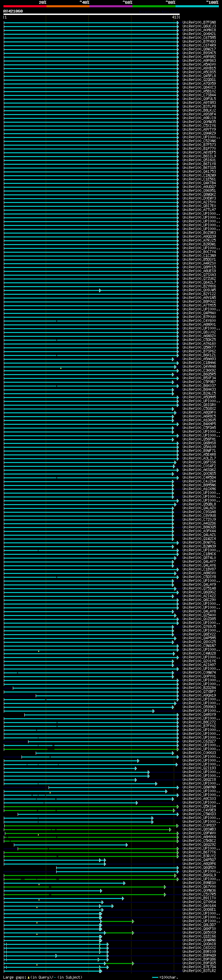Select label UniRef100_A8Q9F0
Screen dimensions: 222x980
[199, 412]
